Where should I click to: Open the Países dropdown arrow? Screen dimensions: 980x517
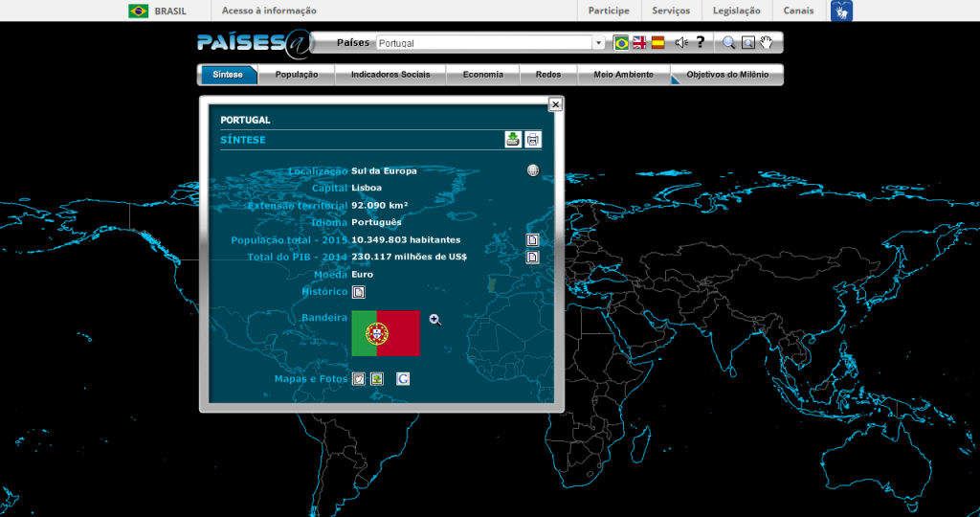[598, 42]
